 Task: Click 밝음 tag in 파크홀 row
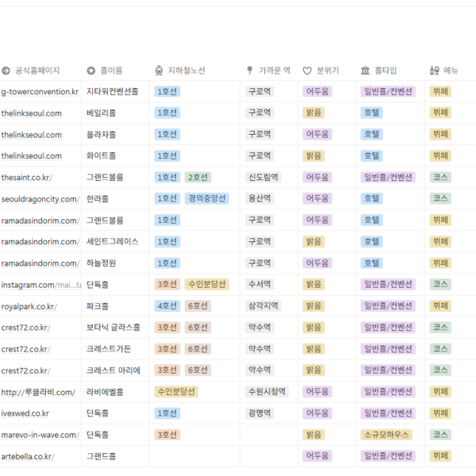(x=313, y=306)
